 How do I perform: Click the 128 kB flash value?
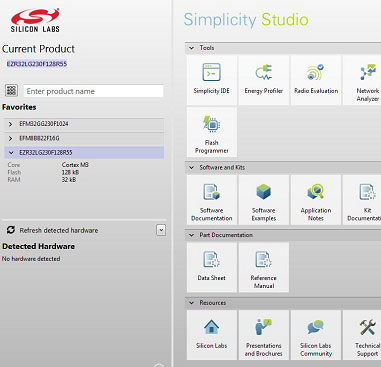[70, 172]
